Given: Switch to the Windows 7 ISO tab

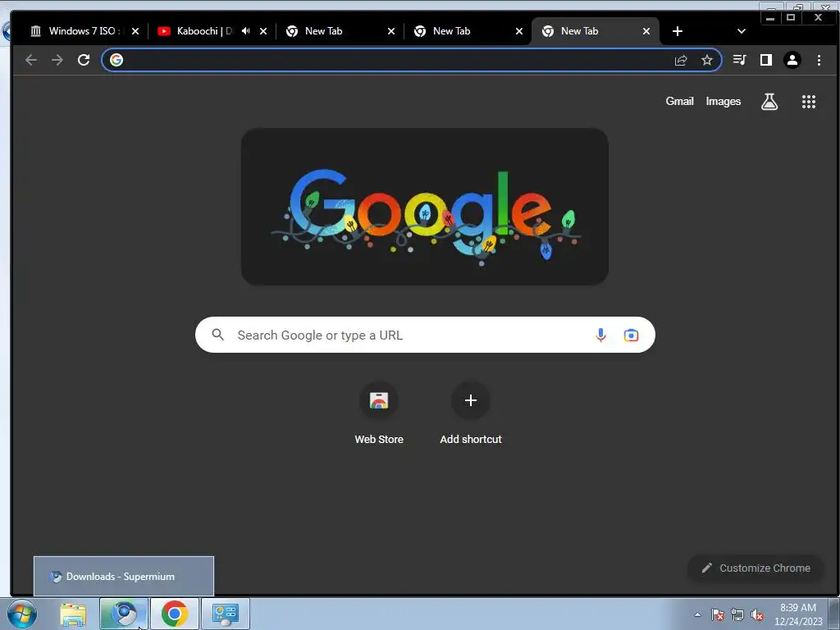Looking at the screenshot, I should (x=80, y=31).
